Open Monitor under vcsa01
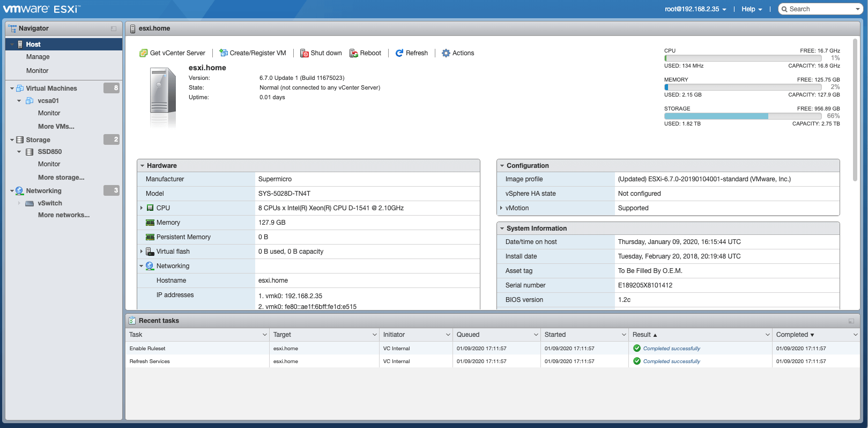The image size is (868, 428). pos(49,113)
